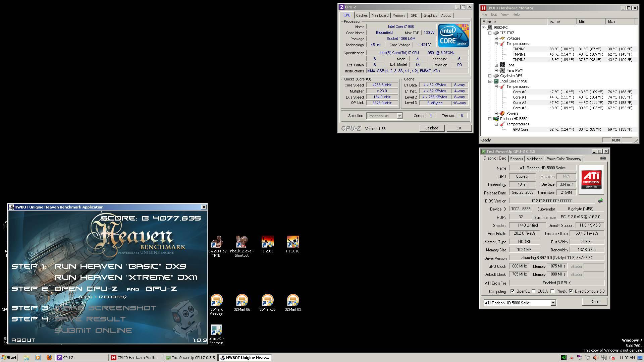Click the green Razer tray icon
The height and width of the screenshot is (362, 644).
coord(564,358)
